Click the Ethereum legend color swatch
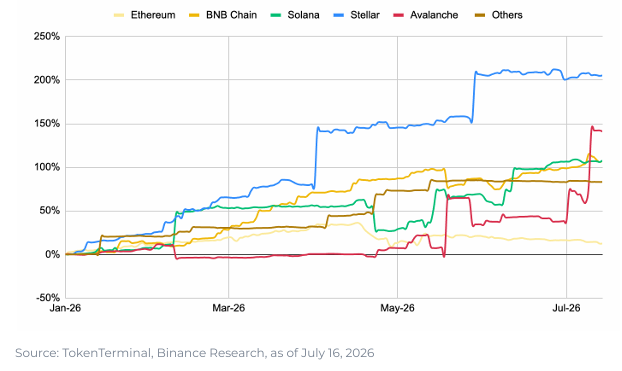Image resolution: width=622 pixels, height=371 pixels. pos(119,15)
